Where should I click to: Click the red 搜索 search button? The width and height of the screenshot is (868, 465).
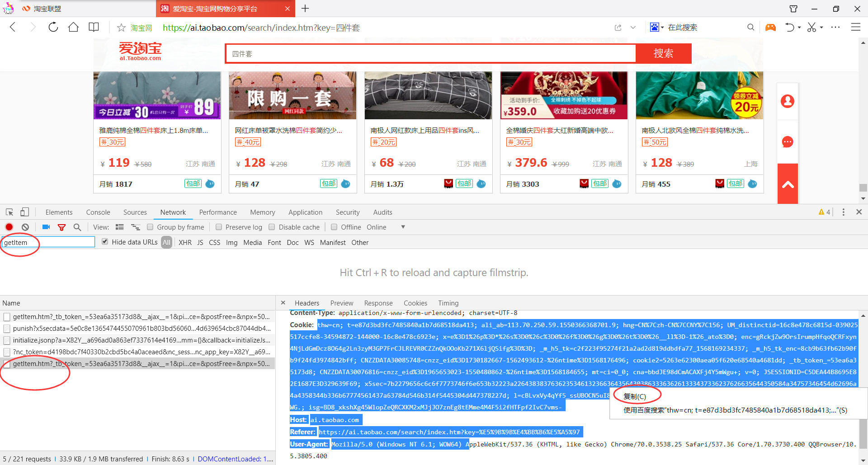[663, 54]
